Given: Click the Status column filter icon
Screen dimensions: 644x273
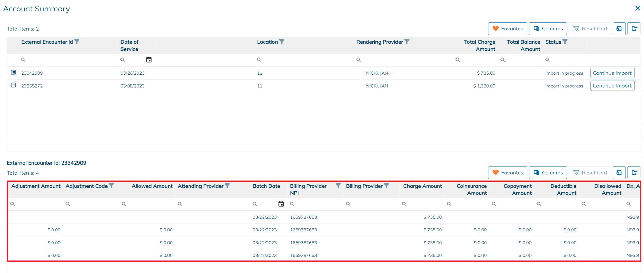Looking at the screenshot, I should point(565,42).
